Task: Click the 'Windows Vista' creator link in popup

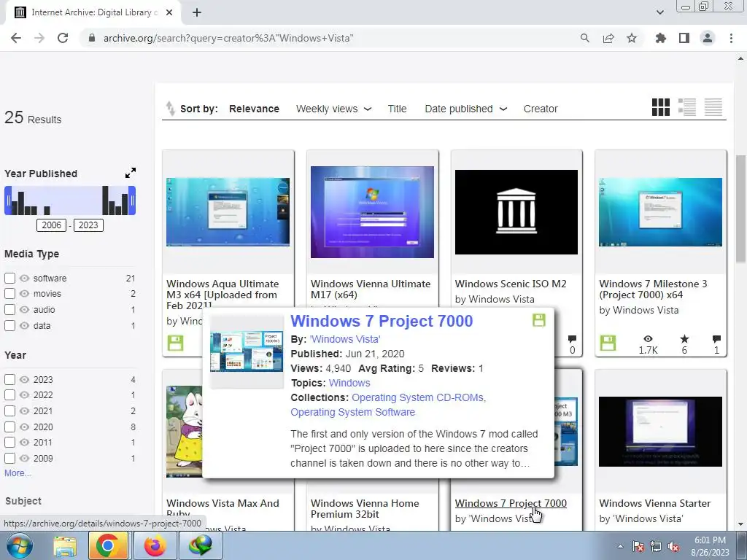Action: 345,339
